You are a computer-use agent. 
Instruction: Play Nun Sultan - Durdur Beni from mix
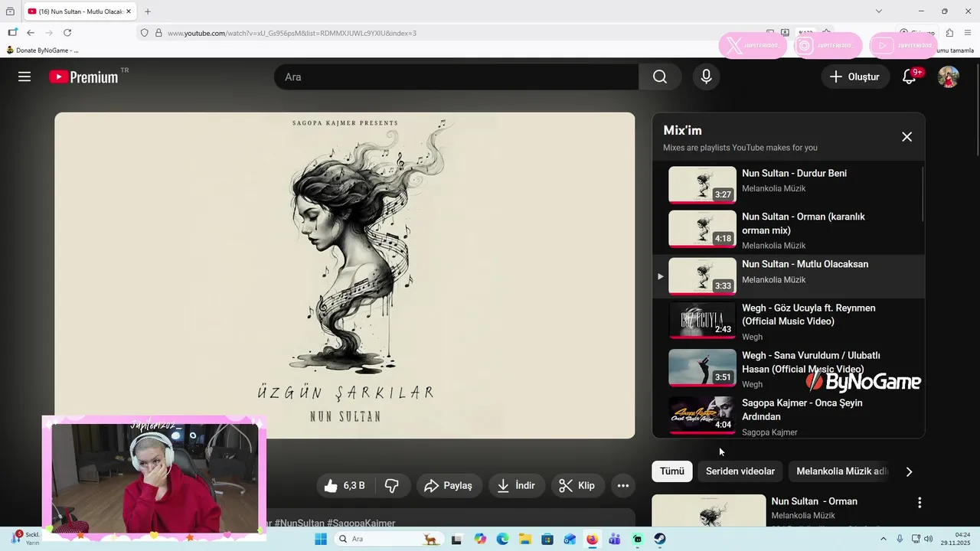pyautogui.click(x=794, y=174)
